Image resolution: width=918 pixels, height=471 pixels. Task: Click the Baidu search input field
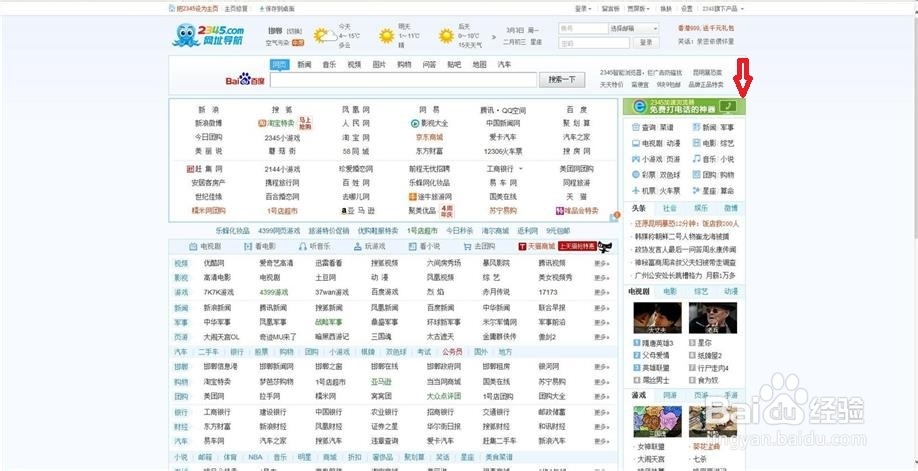tap(403, 80)
